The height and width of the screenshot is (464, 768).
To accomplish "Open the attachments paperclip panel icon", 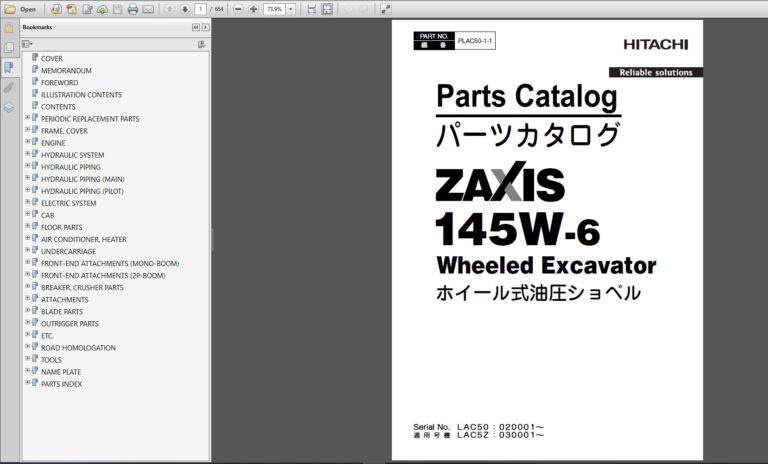I will coord(9,87).
